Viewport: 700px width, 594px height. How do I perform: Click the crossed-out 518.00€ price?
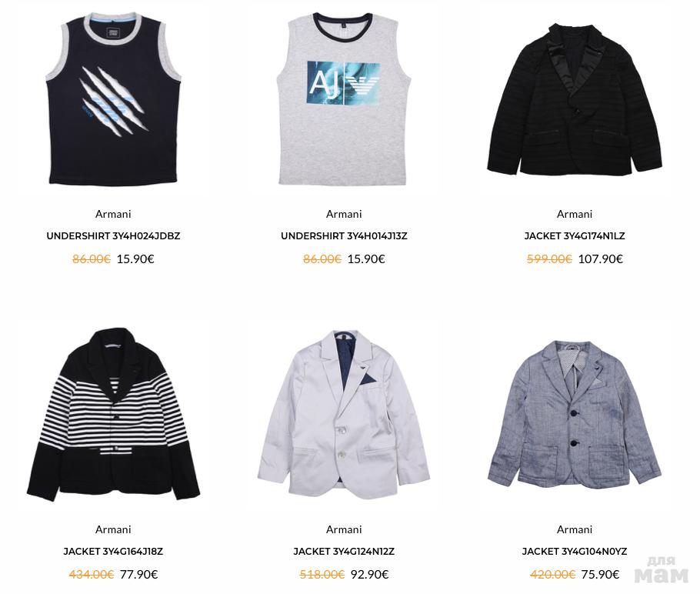[x=322, y=574]
